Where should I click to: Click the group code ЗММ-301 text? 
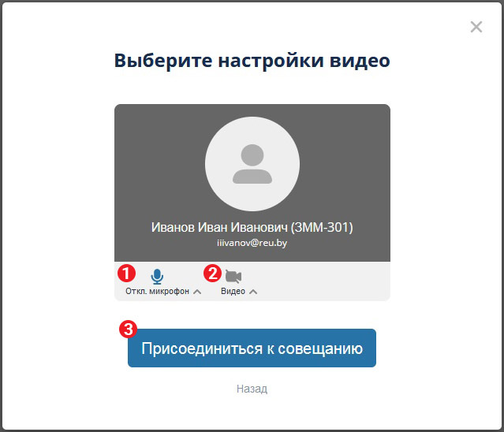coord(322,227)
